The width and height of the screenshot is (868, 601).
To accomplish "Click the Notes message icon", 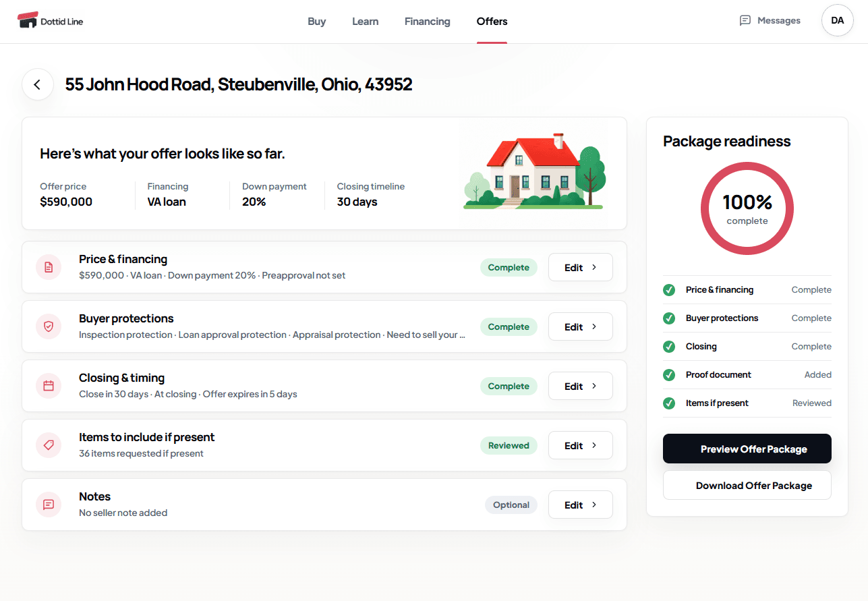I will [49, 505].
